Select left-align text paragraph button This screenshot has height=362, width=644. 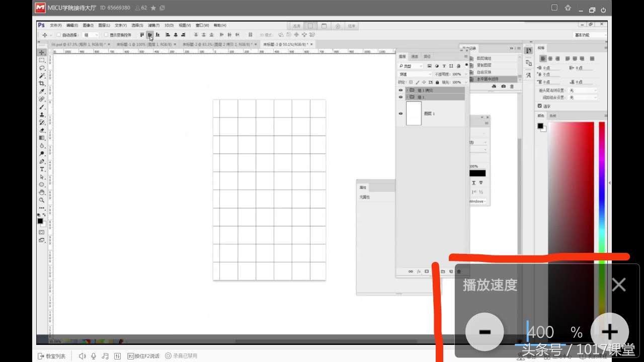point(543,59)
